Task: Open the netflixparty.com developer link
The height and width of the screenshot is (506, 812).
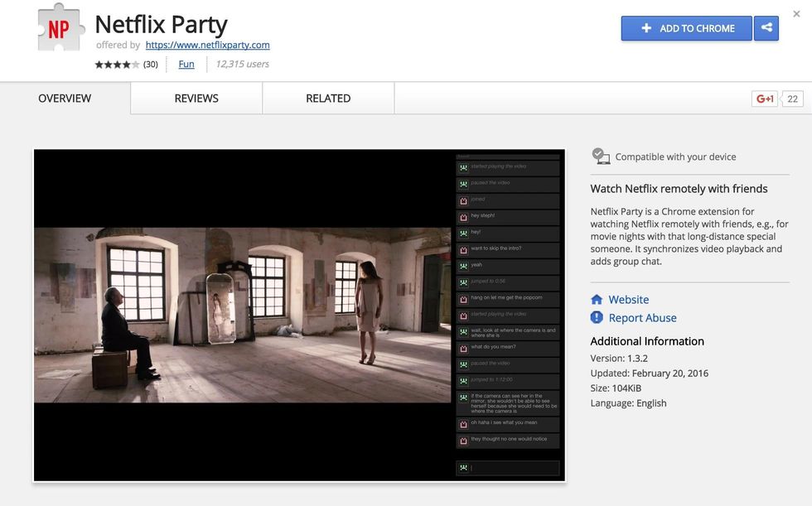Action: tap(207, 45)
